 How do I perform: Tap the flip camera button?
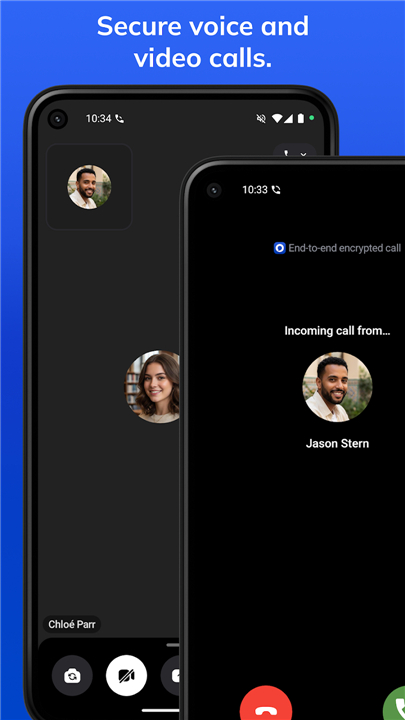[x=72, y=675]
